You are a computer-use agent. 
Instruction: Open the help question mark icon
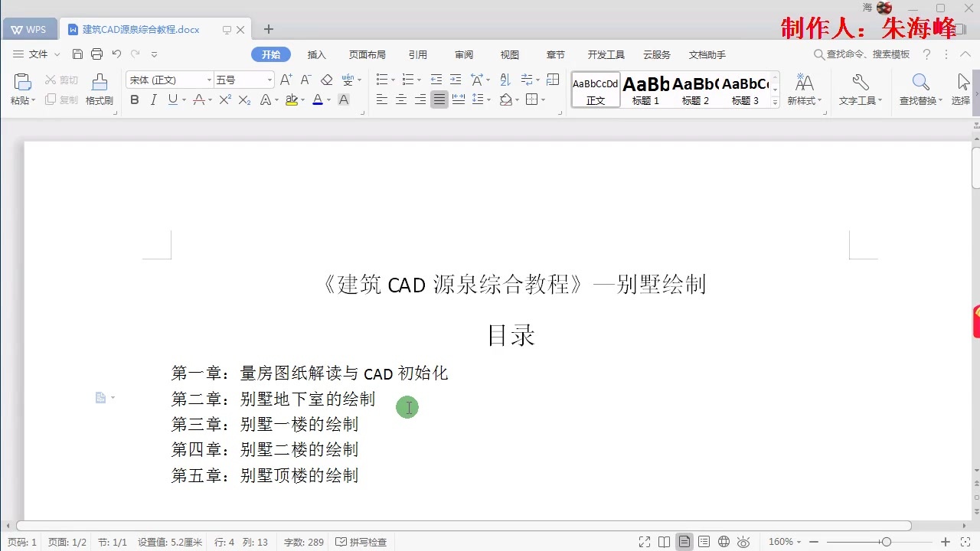[926, 54]
